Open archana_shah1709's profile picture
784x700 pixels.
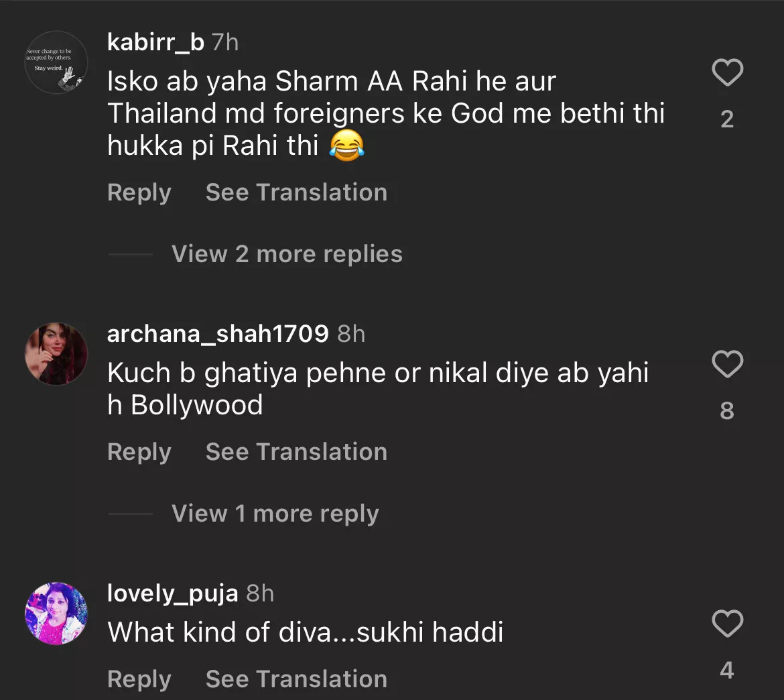pyautogui.click(x=56, y=354)
